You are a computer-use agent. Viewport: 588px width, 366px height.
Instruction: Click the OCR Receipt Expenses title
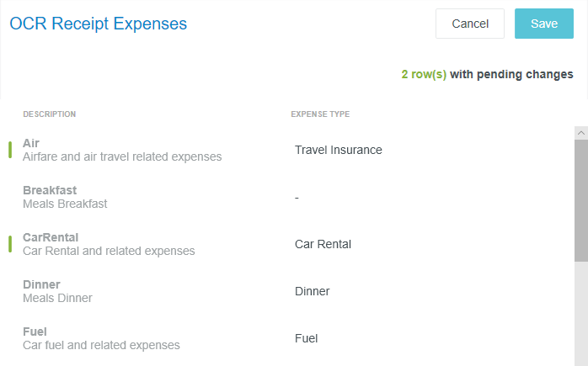coord(99,24)
